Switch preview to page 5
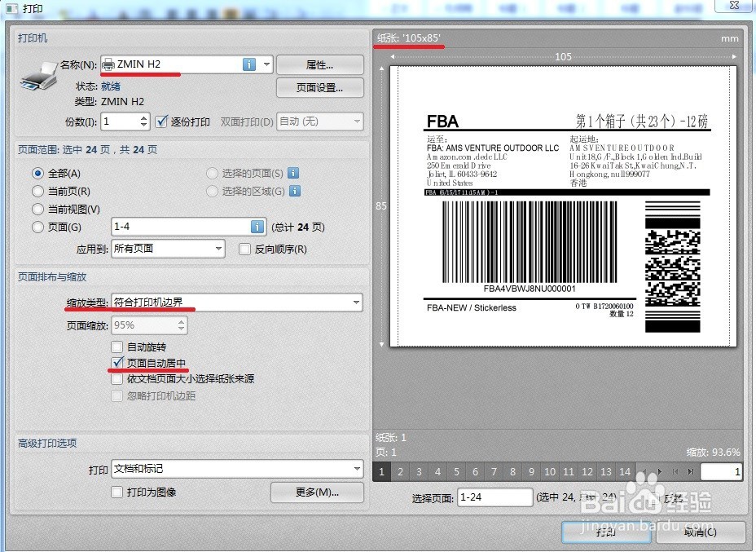756x552 pixels. tap(456, 472)
